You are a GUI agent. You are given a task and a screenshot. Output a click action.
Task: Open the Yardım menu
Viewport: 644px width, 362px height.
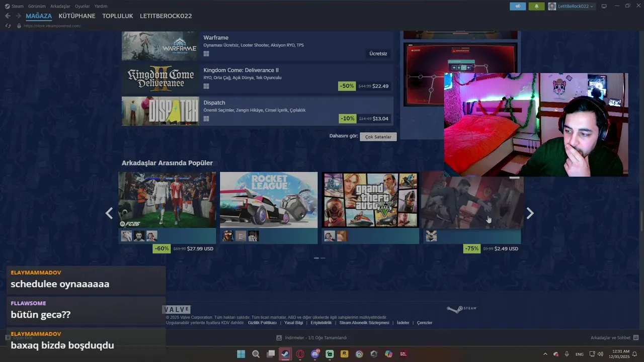coord(101,6)
